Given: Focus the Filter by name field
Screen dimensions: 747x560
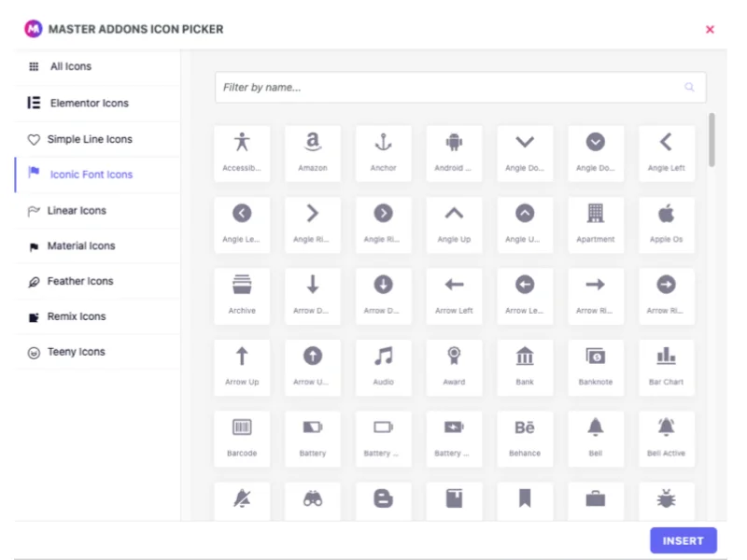Looking at the screenshot, I should point(460,87).
